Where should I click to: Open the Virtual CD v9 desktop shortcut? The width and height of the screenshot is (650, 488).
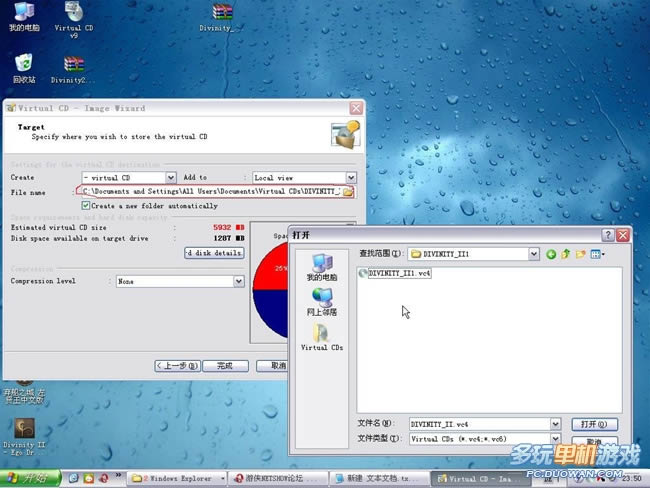(74, 19)
